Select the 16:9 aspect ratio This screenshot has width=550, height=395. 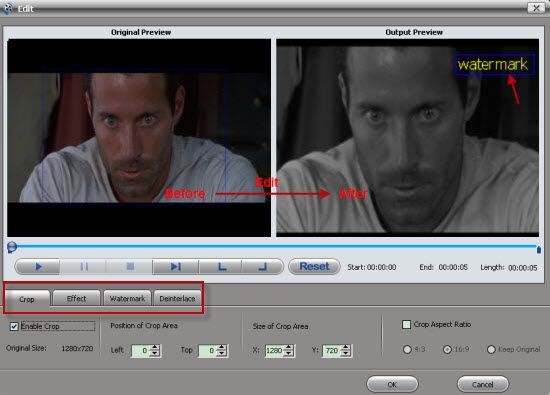coord(447,349)
